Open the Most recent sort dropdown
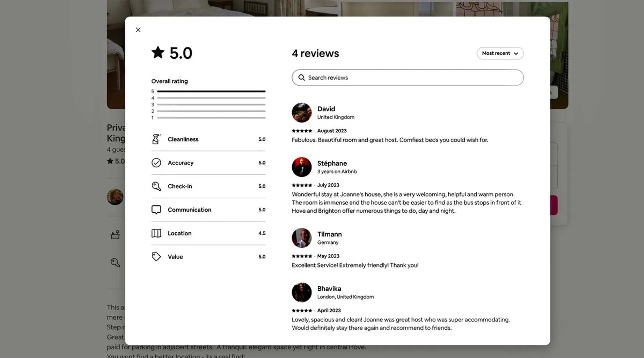Image resolution: width=644 pixels, height=358 pixels. click(x=500, y=53)
